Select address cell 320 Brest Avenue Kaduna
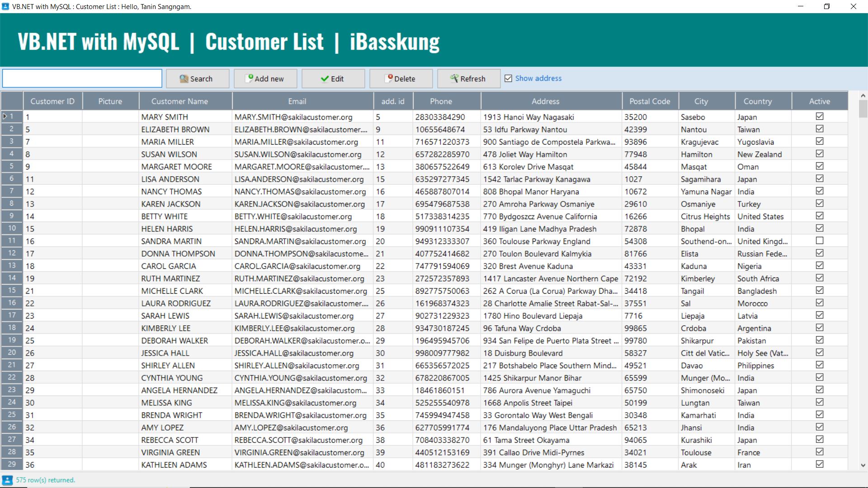Viewport: 868px width, 488px height. [552, 266]
